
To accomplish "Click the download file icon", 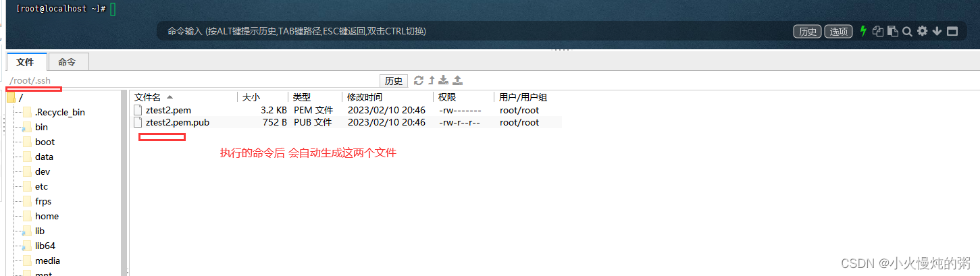I will tap(444, 80).
